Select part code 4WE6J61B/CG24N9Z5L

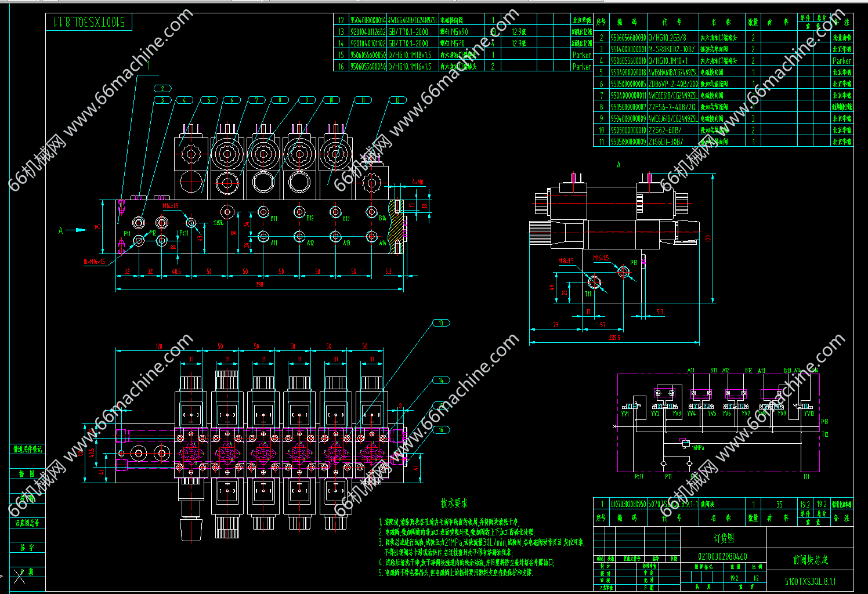tap(673, 118)
